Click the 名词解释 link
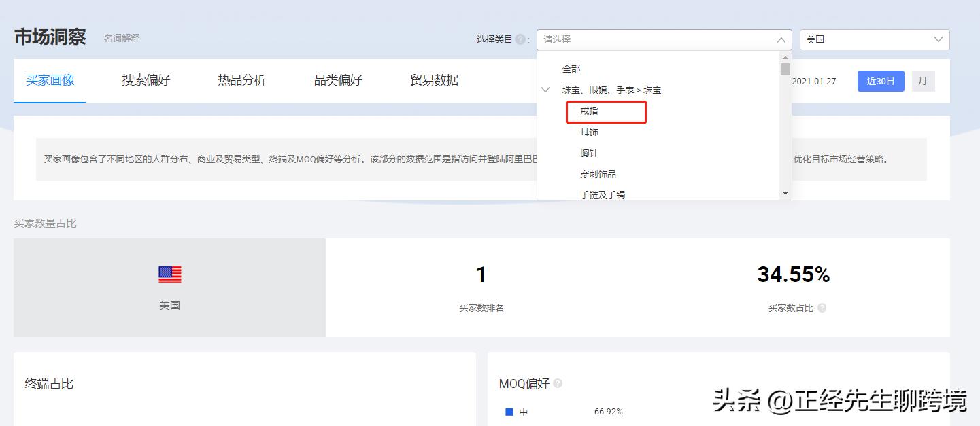The height and width of the screenshot is (426, 980). (x=121, y=38)
